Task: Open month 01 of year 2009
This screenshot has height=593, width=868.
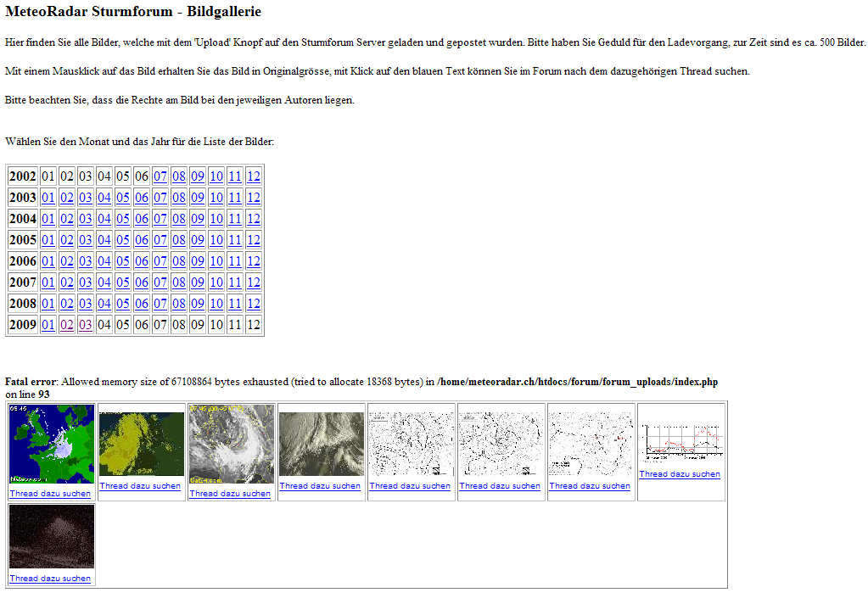Action: pos(48,325)
